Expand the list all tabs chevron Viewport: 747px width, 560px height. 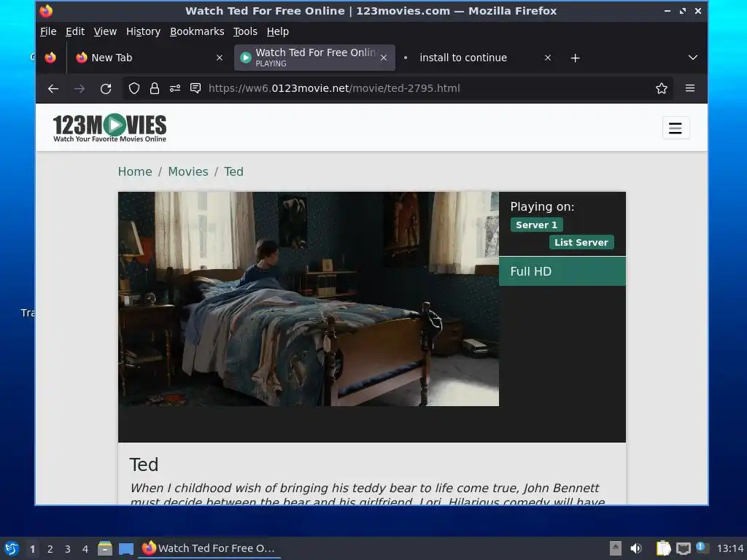[x=693, y=58]
